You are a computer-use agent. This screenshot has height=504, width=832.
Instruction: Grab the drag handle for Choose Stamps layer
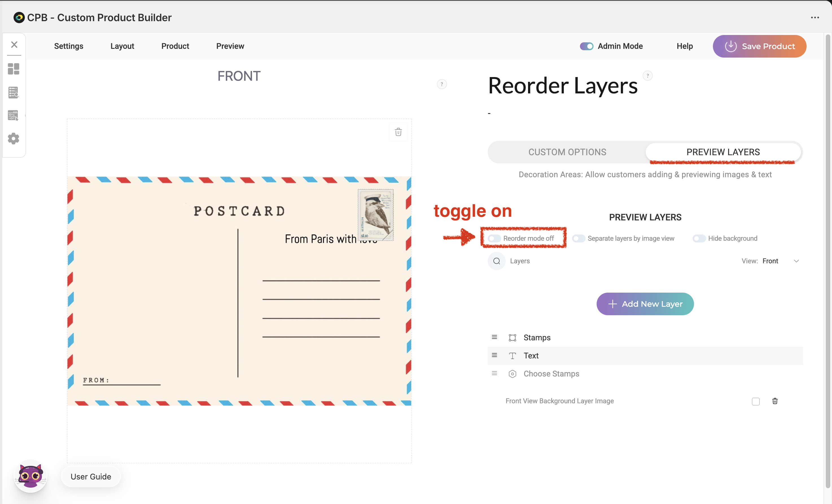pos(494,373)
